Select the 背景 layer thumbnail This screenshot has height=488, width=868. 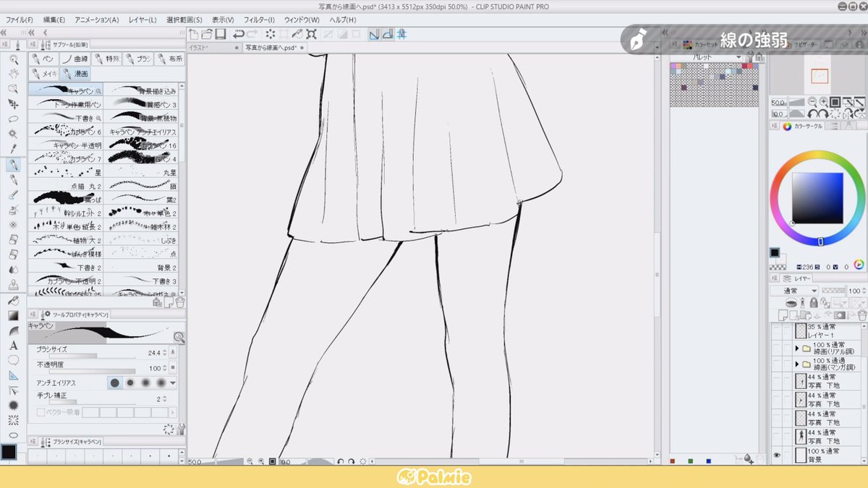[800, 455]
